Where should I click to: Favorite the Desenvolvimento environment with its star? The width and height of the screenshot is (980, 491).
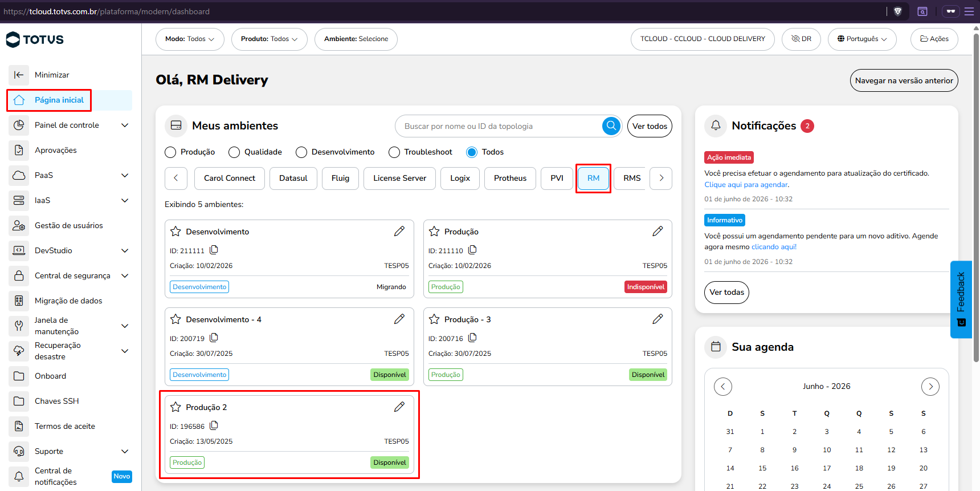[175, 232]
